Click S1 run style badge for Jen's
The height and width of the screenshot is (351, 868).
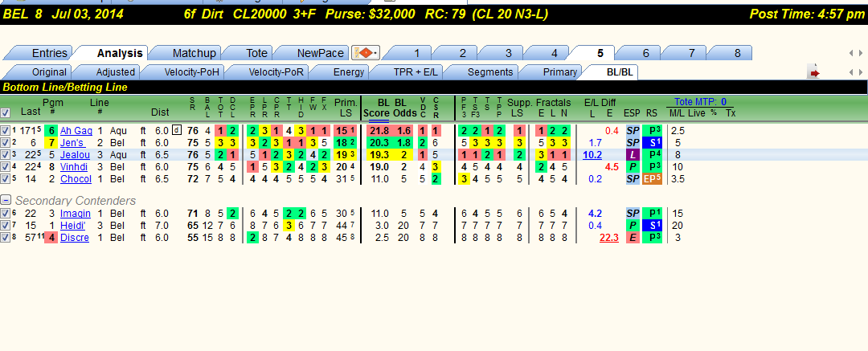652,143
